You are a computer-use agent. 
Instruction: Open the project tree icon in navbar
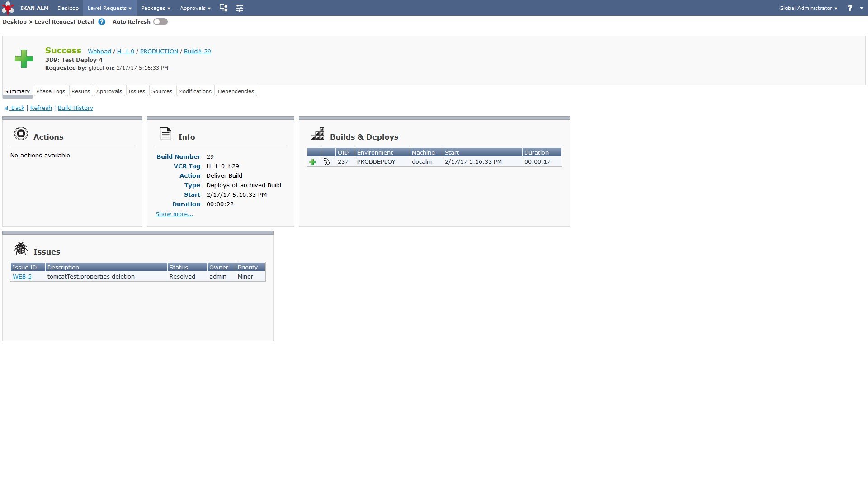tap(223, 8)
